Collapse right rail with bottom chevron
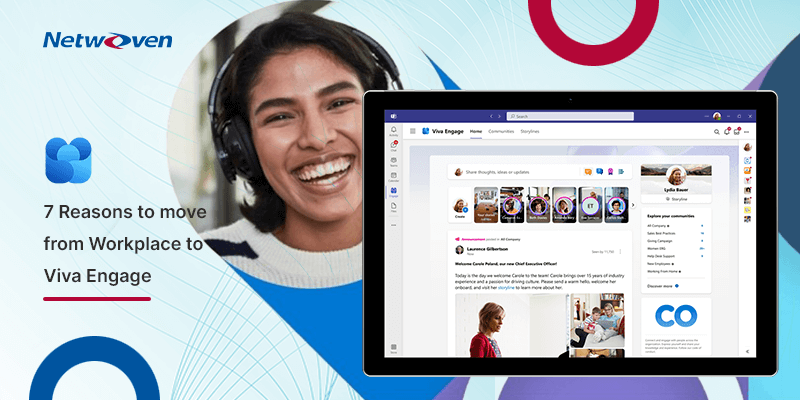 point(747,351)
